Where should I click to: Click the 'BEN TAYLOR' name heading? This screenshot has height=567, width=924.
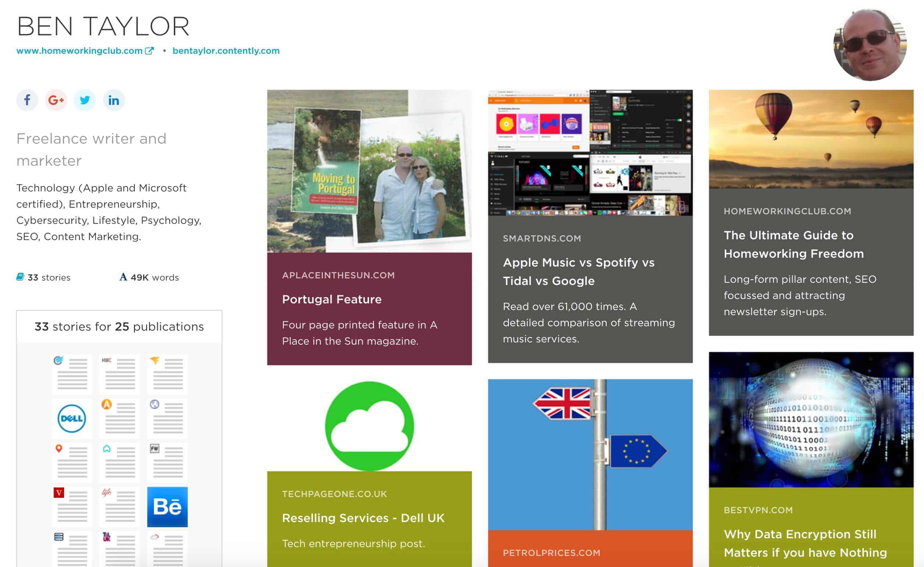tap(103, 26)
